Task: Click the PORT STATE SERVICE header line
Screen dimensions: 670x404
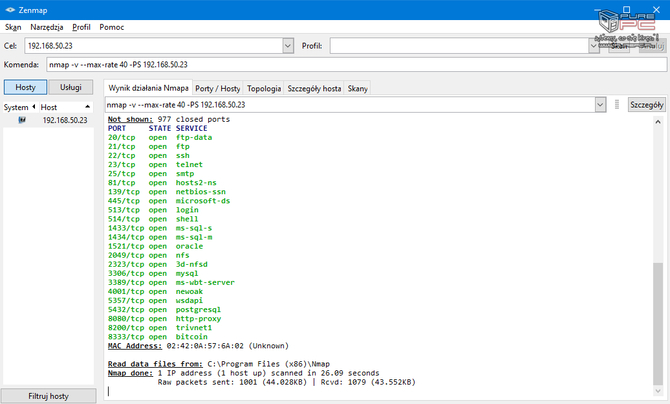Action: pos(158,128)
